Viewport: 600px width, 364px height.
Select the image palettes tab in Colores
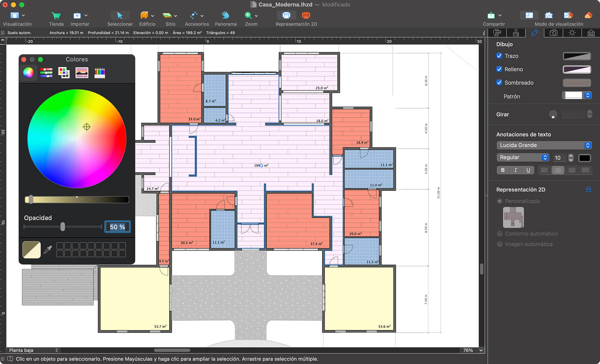pyautogui.click(x=82, y=72)
